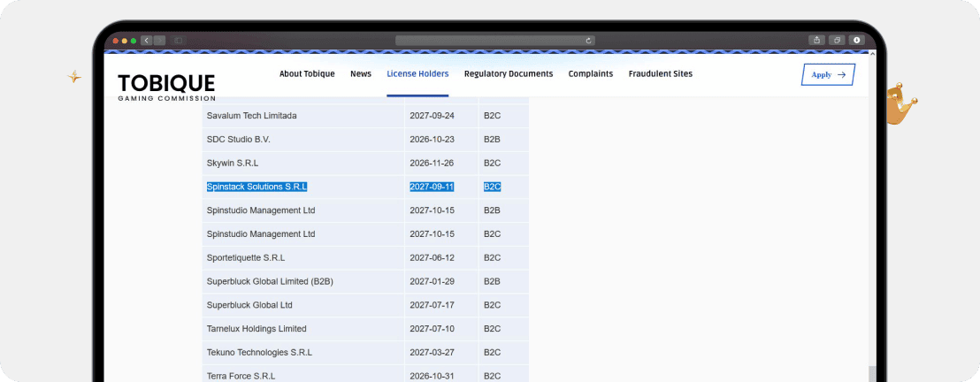Screen dimensions: 980x382
Task: Click date 2027-03-27
Action: (x=432, y=353)
